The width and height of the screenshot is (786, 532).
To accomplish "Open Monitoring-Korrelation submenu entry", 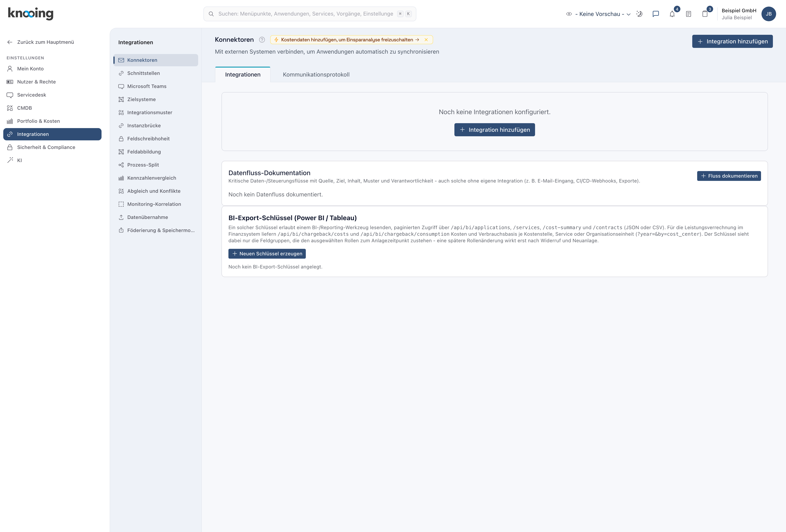I will click(156, 204).
